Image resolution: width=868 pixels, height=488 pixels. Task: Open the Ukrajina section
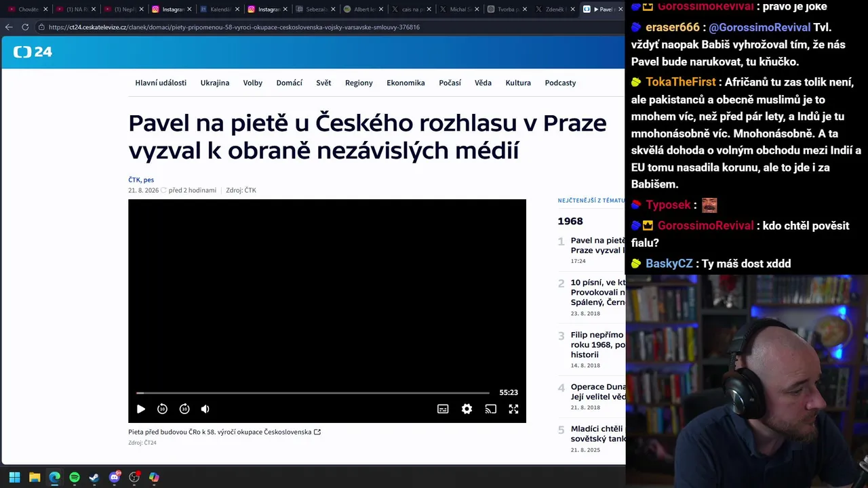coord(215,83)
